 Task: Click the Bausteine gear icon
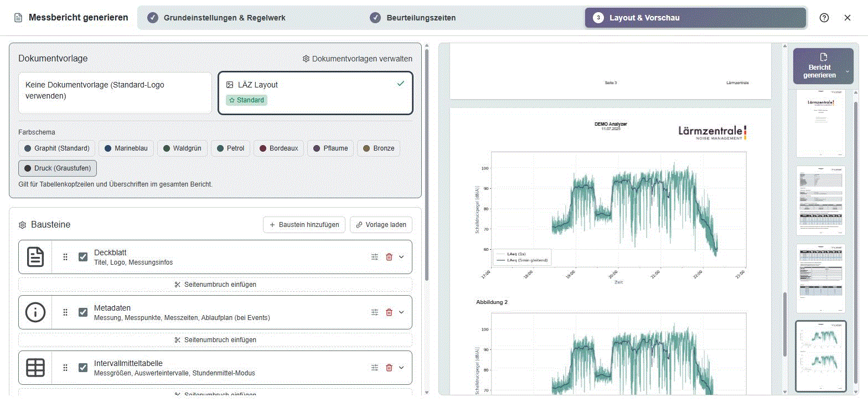23,225
